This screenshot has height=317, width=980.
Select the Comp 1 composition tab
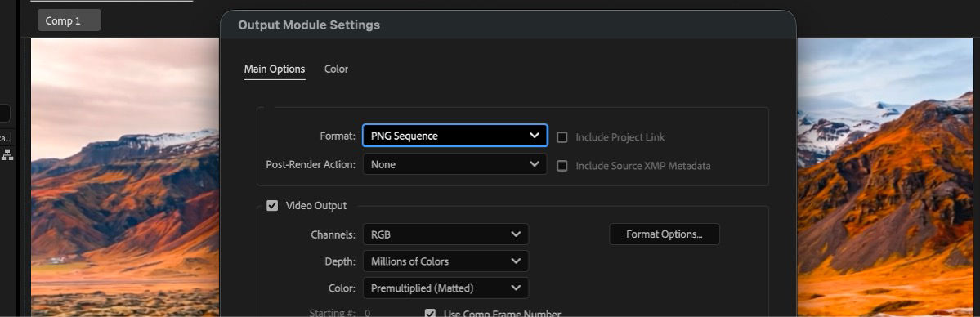coord(69,20)
